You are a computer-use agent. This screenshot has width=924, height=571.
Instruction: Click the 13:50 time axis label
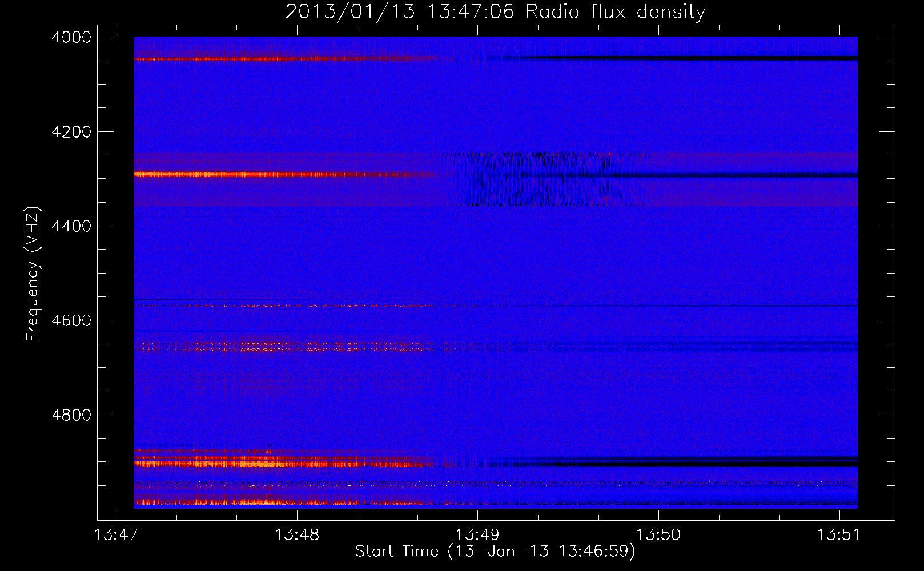pyautogui.click(x=658, y=535)
